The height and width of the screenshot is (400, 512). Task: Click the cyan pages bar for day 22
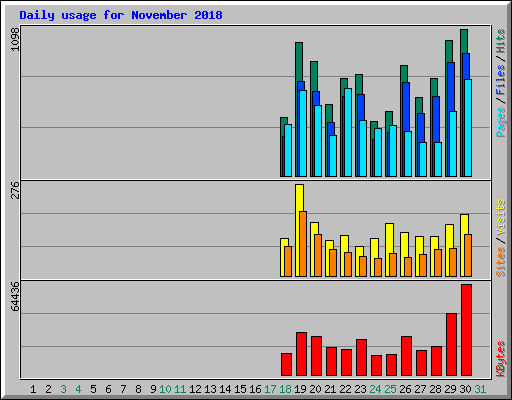348,132
